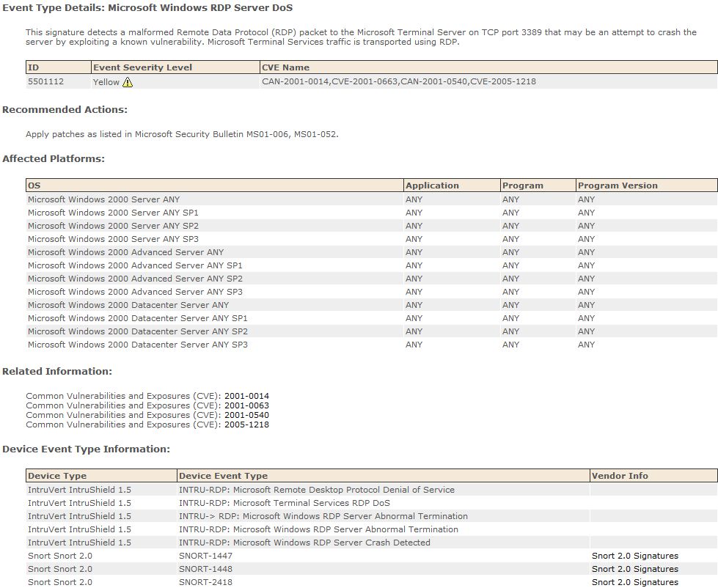Click Snort Snort 2.0 device type for SNORT-1447
Viewport: 718px width, 588px height.
point(60,556)
